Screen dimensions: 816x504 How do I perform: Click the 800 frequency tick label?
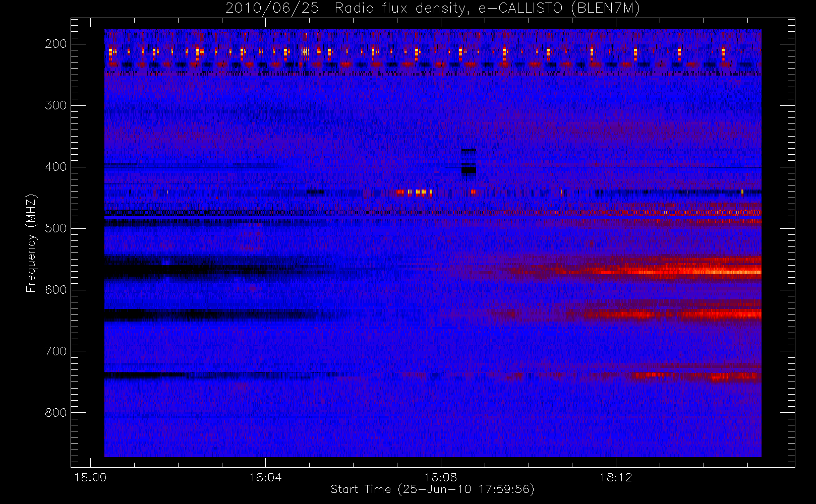(x=56, y=413)
